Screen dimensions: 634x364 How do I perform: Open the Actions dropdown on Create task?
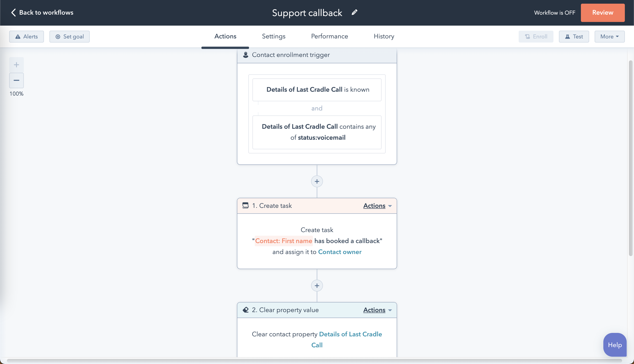coord(377,206)
